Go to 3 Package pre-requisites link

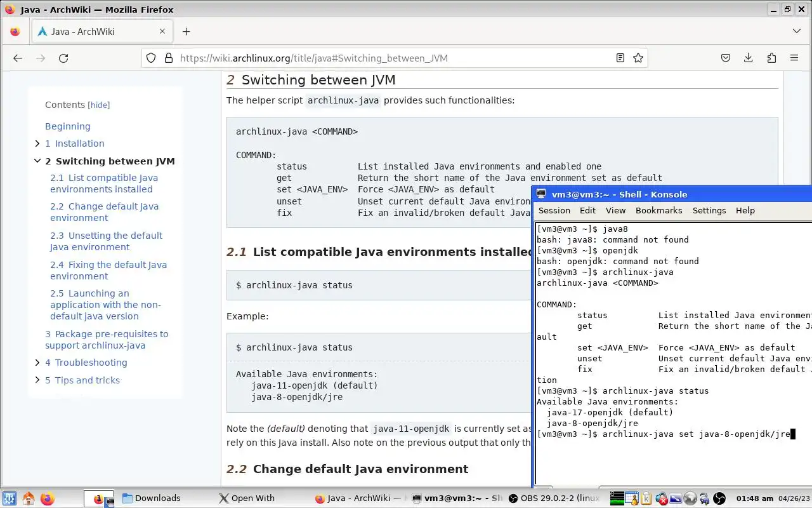(107, 340)
